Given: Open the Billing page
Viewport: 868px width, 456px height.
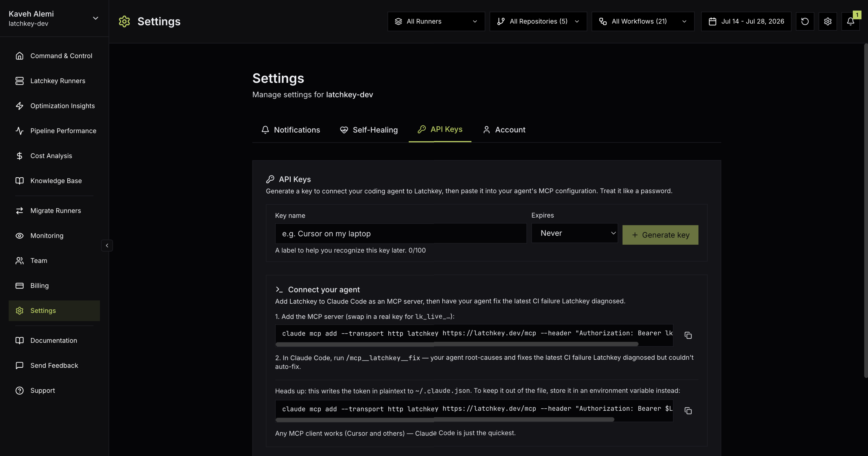Looking at the screenshot, I should point(54,285).
